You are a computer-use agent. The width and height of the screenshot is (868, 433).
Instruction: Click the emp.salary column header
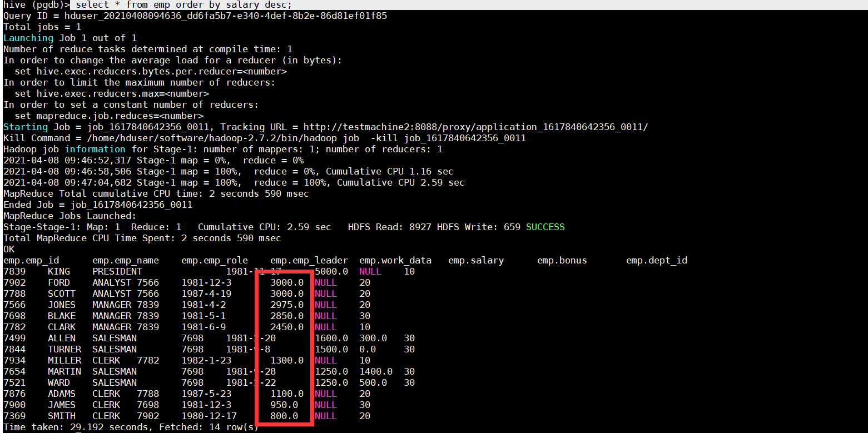(x=476, y=260)
